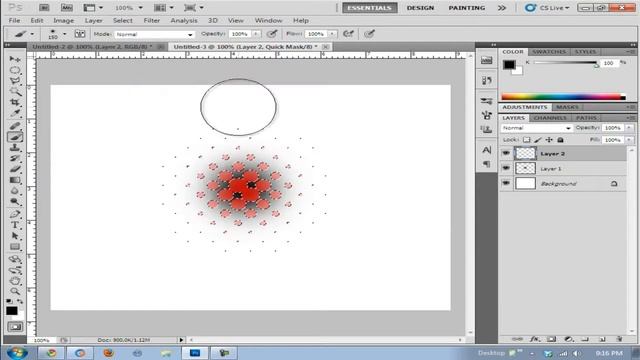
Task: Select the Gradient tool
Action: point(15,180)
